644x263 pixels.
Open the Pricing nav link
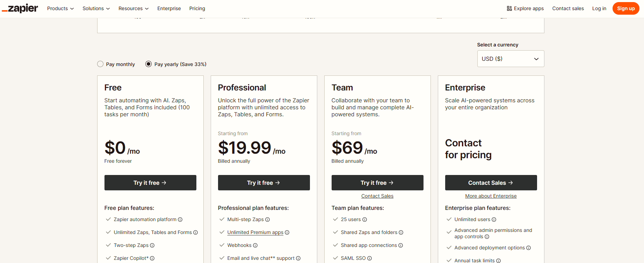tap(197, 8)
